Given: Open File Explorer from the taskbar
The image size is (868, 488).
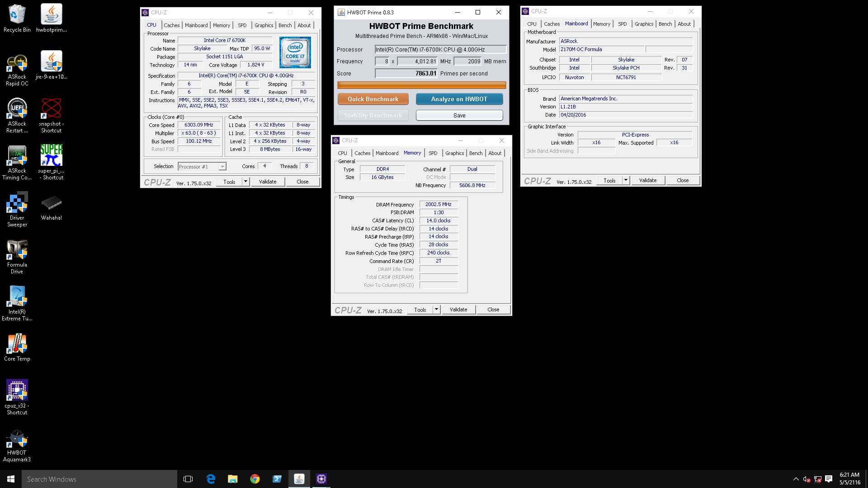Looking at the screenshot, I should 232,479.
